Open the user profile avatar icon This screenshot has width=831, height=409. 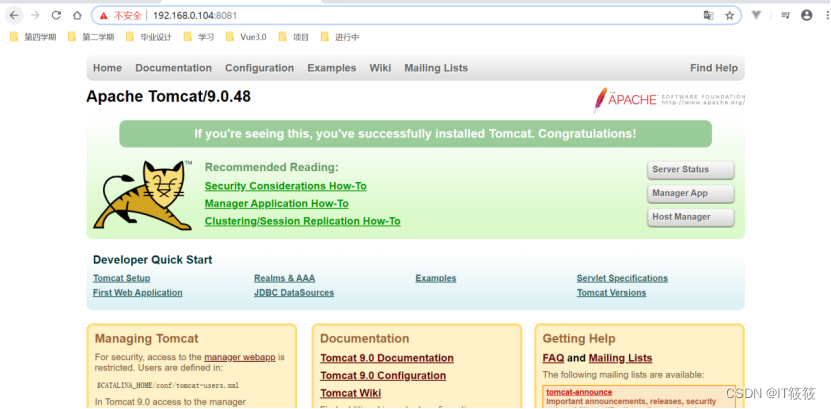[807, 15]
